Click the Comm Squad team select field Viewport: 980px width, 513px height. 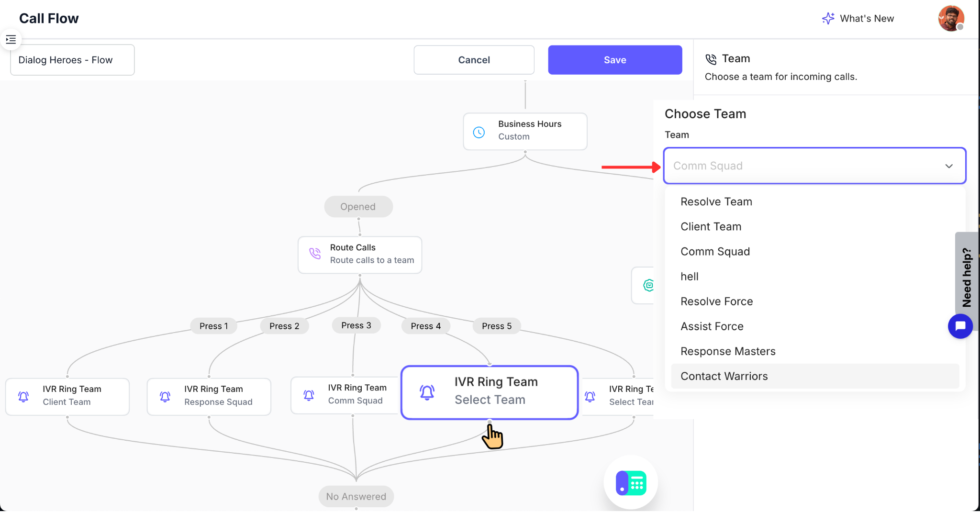814,166
